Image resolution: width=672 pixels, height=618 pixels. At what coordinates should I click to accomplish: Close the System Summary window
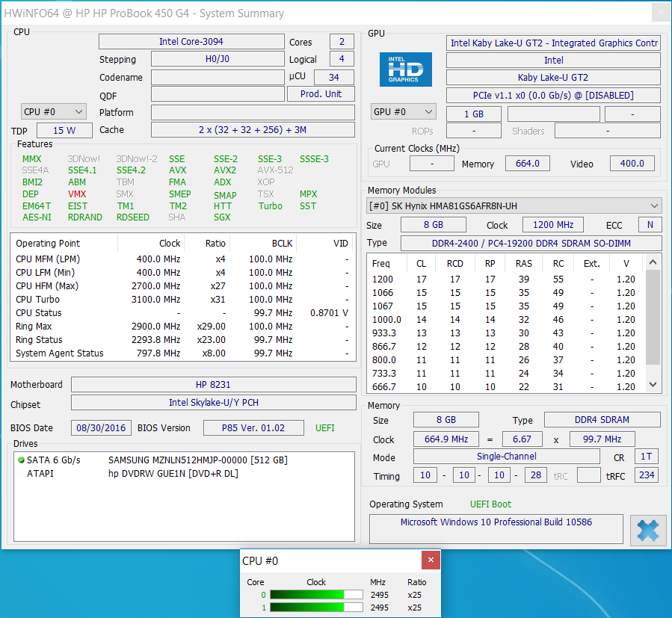pyautogui.click(x=661, y=13)
